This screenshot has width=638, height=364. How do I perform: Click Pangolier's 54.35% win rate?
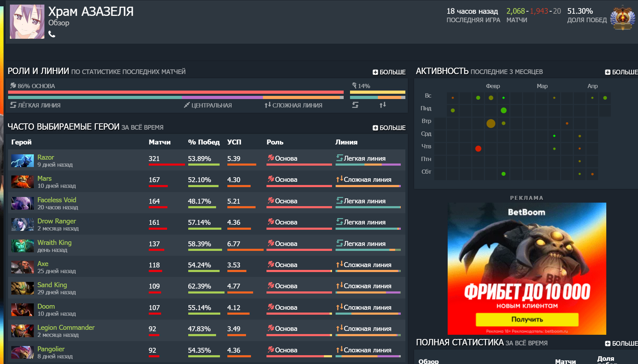point(200,350)
